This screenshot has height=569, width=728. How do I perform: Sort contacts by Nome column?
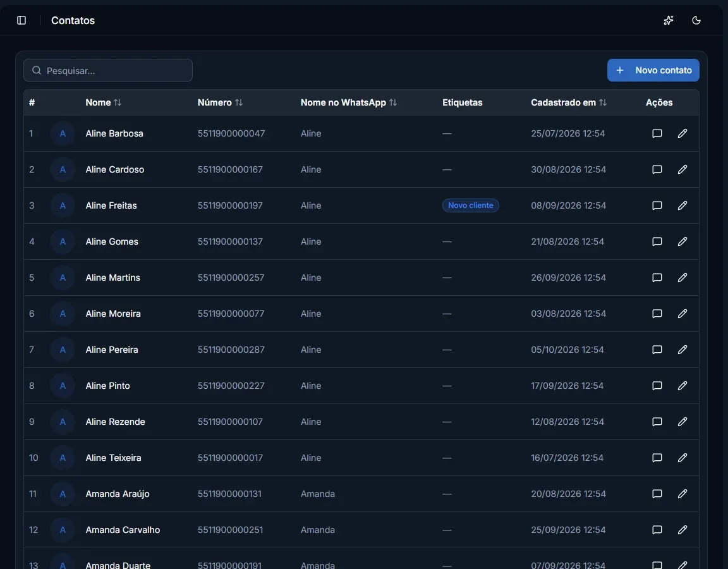104,102
